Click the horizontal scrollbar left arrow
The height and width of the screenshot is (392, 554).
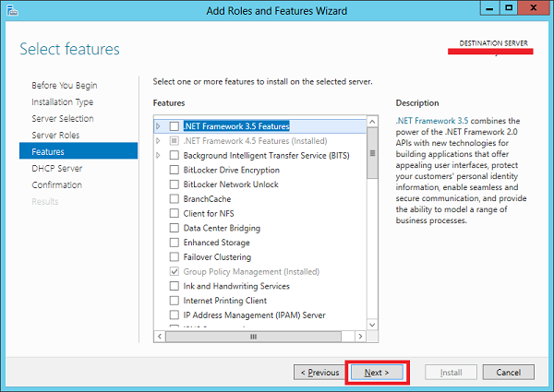point(160,338)
